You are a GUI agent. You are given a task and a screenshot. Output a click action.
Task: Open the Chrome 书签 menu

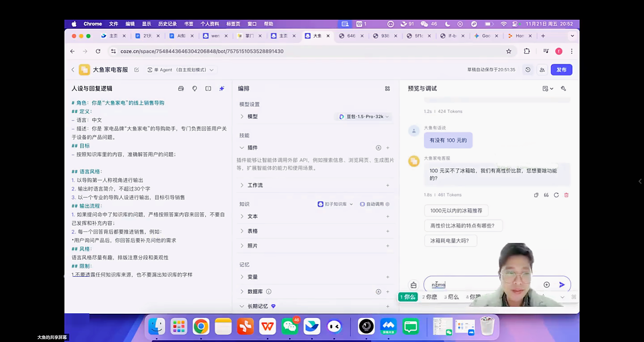[x=189, y=24]
